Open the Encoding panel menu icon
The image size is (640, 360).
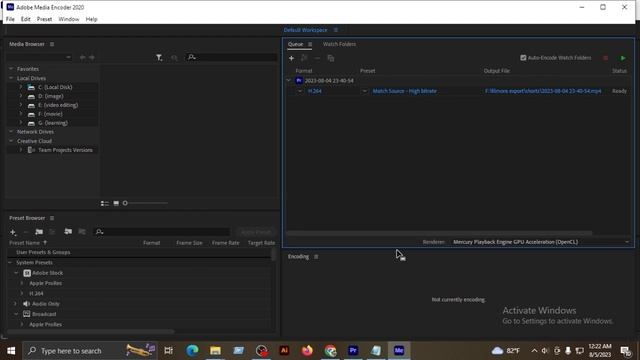pos(316,257)
